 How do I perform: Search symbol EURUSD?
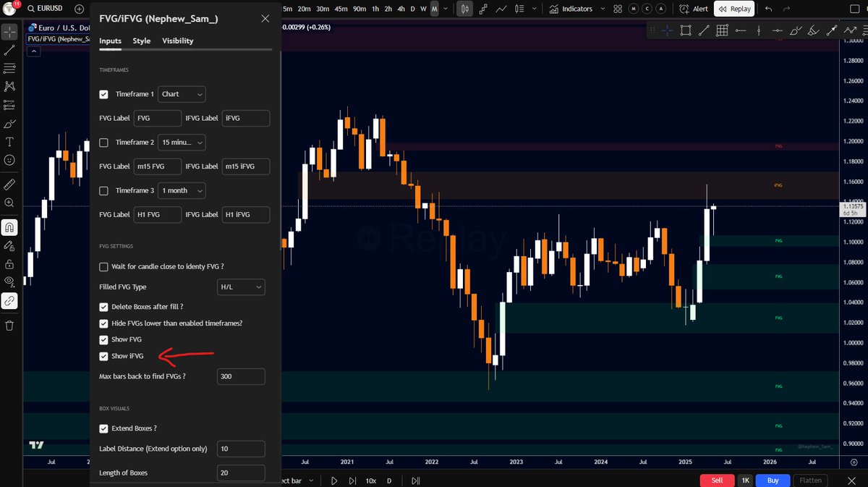click(44, 9)
